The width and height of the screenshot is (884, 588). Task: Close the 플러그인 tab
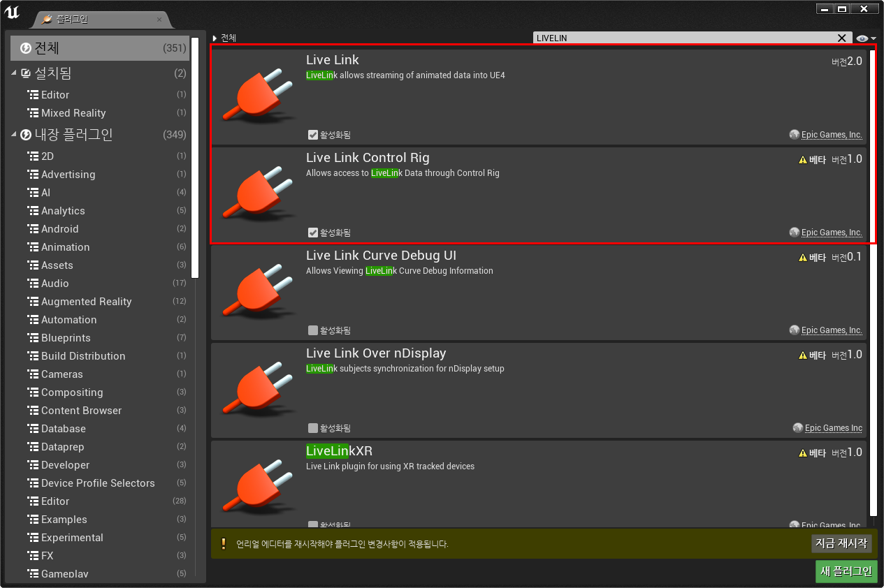159,20
